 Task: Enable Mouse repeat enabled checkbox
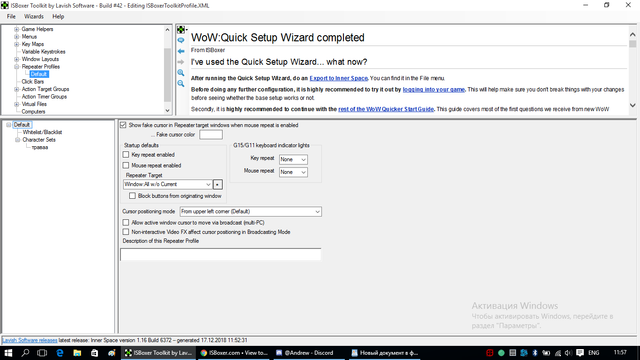click(126, 165)
